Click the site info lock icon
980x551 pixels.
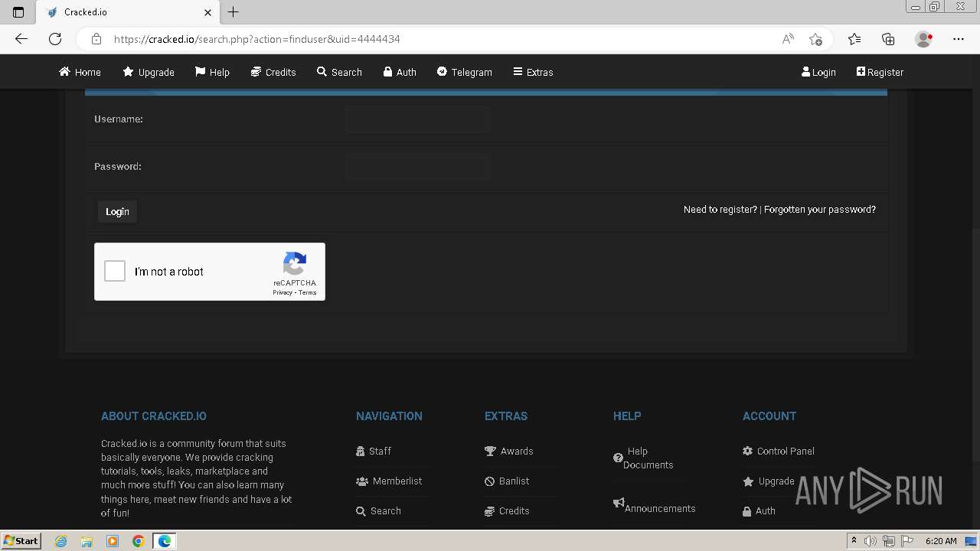click(96, 39)
